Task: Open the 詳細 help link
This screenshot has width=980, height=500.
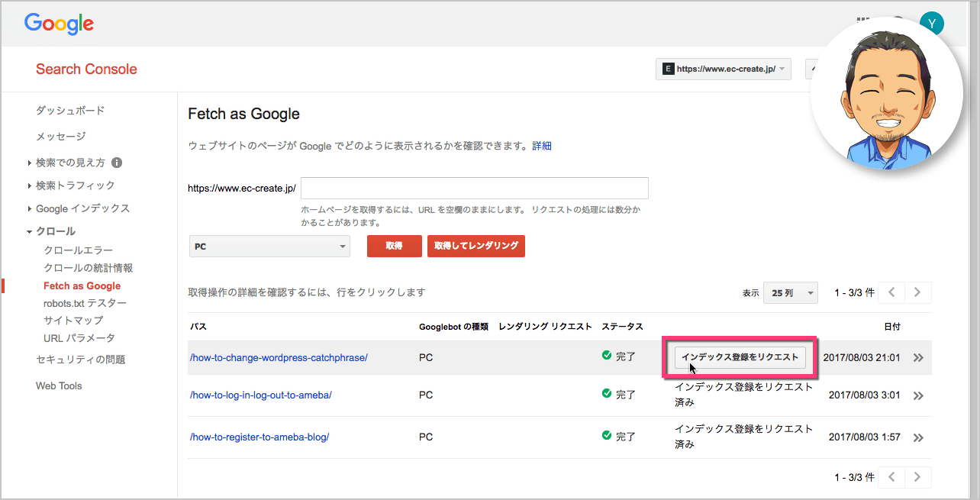Action: [542, 146]
